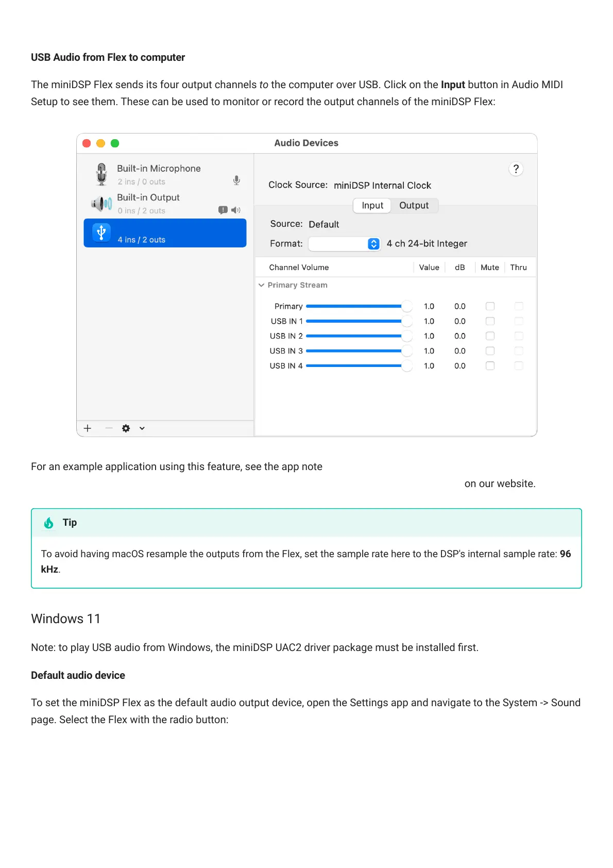
Task: Click the USB device icon
Action: click(x=101, y=232)
